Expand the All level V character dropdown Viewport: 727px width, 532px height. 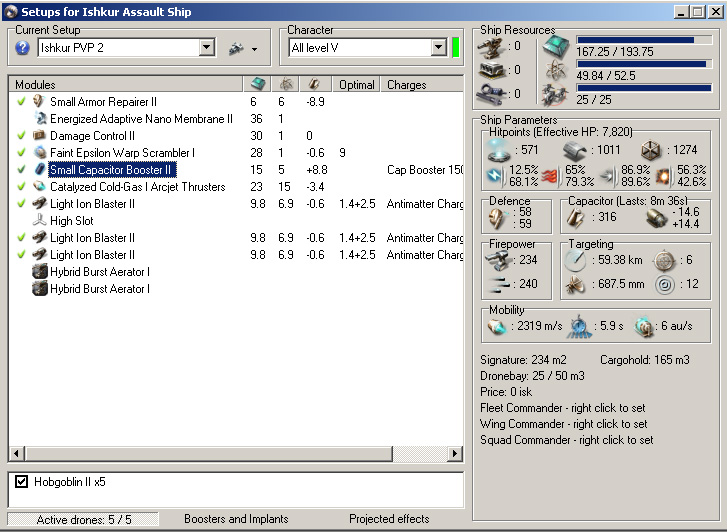click(x=438, y=47)
